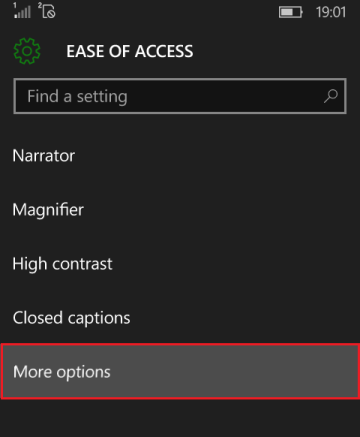Click the magnifying glass search icon

331,96
